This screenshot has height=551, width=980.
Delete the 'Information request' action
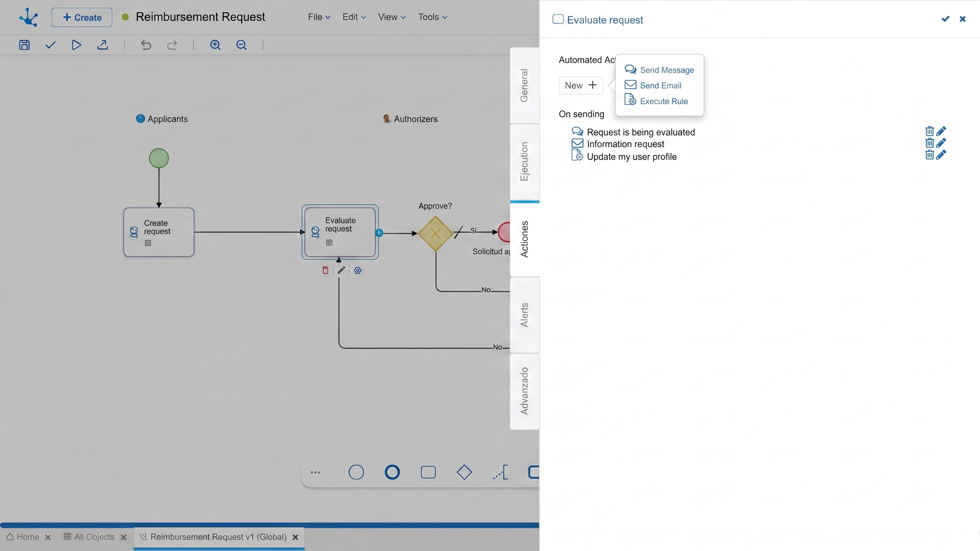pyautogui.click(x=929, y=143)
